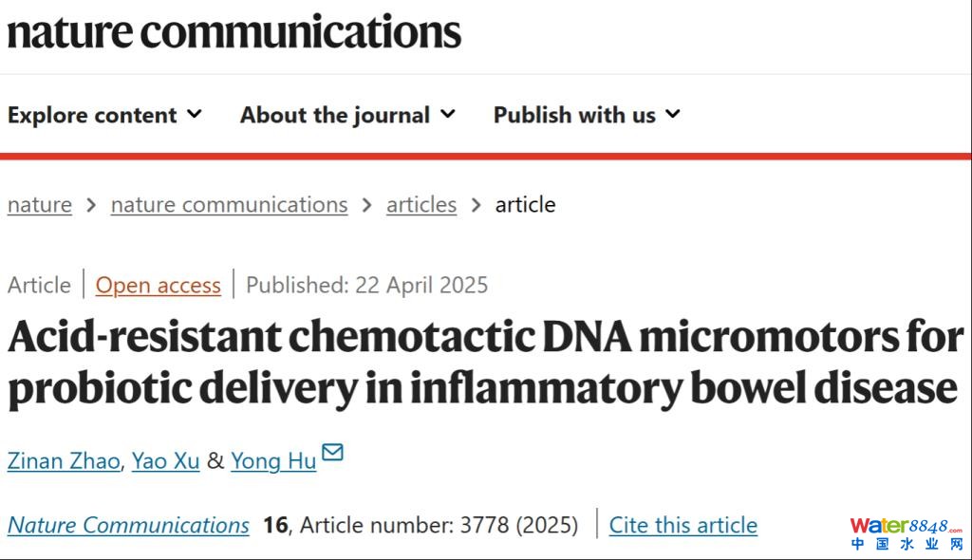Image resolution: width=972 pixels, height=560 pixels.
Task: Go to the nature breadcrumb link
Action: (40, 205)
